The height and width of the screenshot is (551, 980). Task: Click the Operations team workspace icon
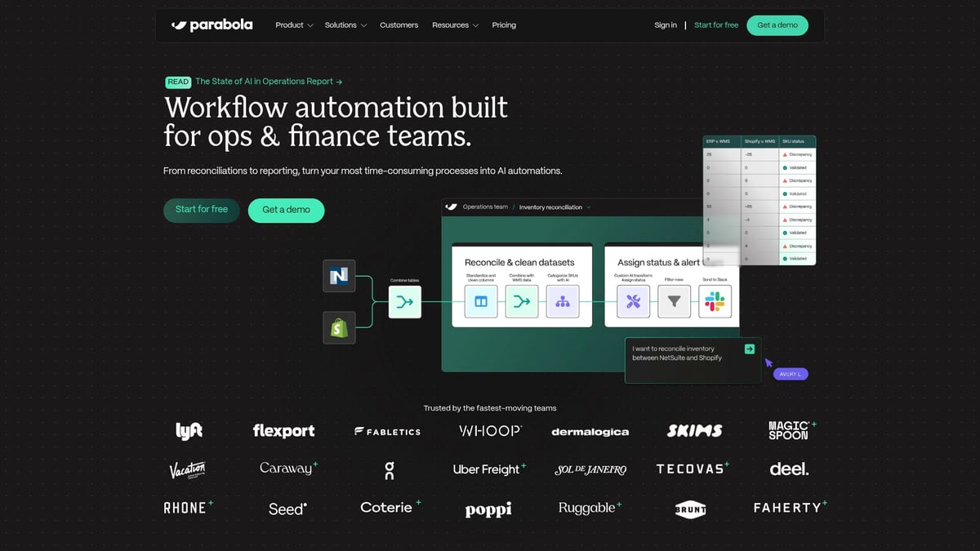451,207
